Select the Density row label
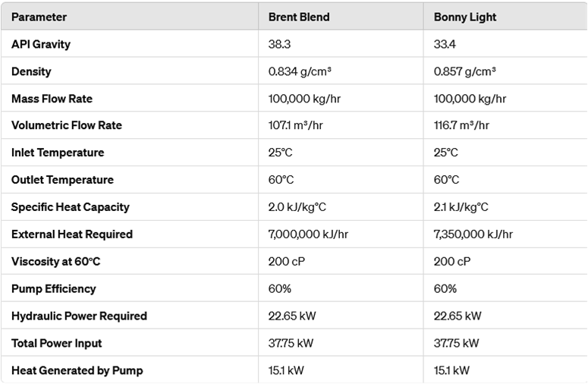This screenshot has width=588, height=384. point(31,71)
